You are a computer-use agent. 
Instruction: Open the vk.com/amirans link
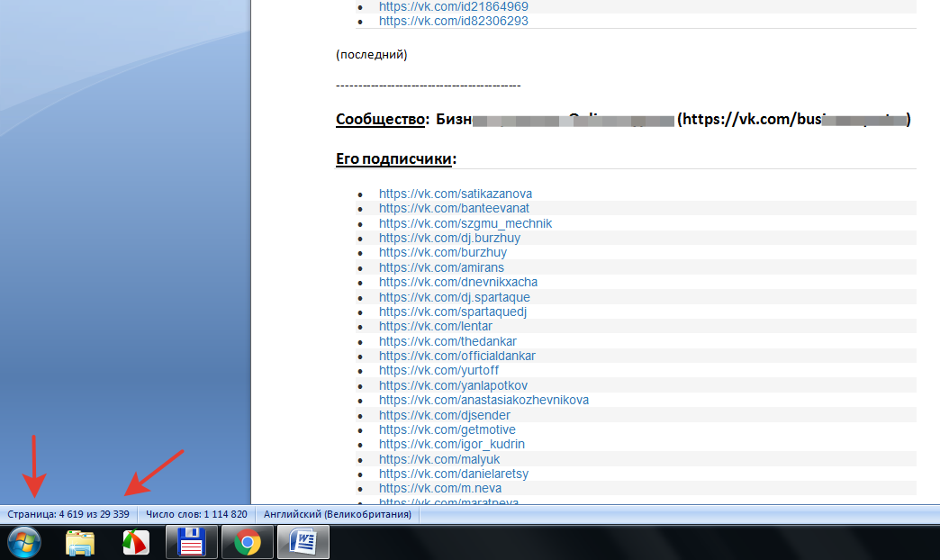441,267
